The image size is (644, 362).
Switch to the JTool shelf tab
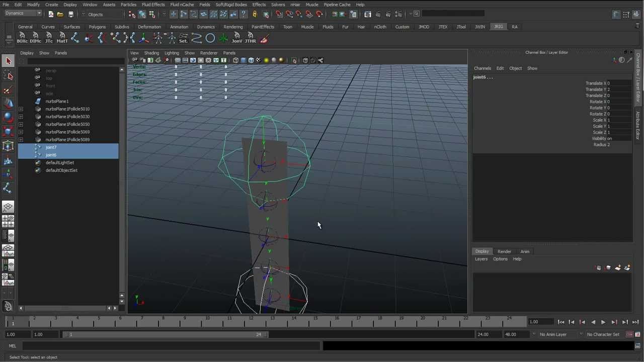[x=461, y=27]
